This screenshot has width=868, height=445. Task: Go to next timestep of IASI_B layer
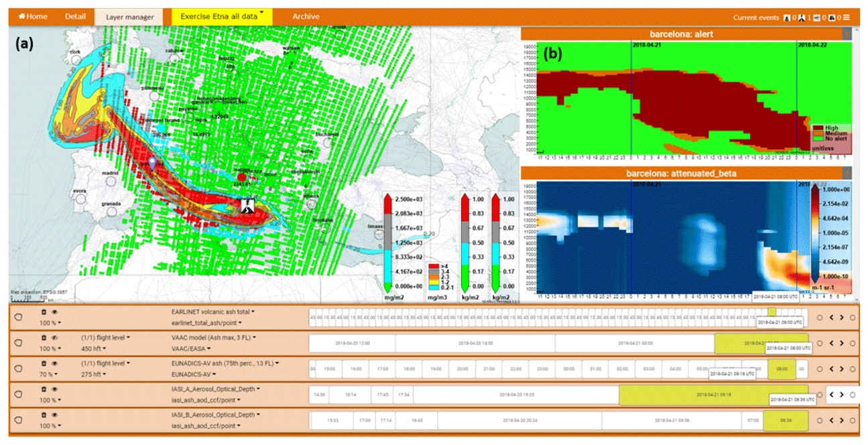click(x=841, y=421)
